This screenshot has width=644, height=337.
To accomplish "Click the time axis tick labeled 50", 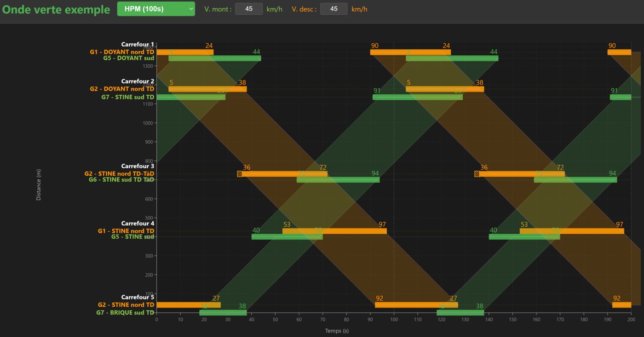I will click(x=275, y=319).
